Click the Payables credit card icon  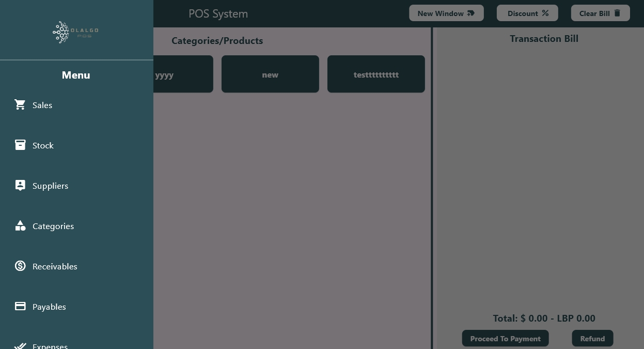point(20,307)
